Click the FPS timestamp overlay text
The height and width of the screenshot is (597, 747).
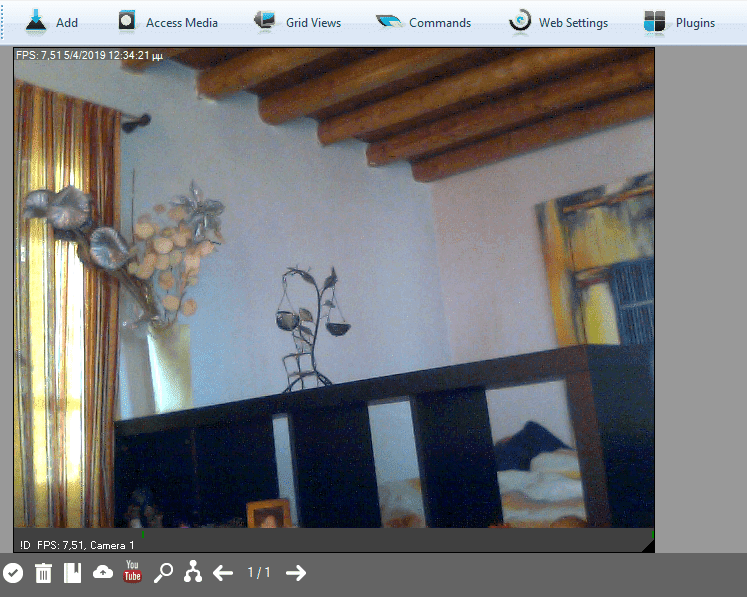(x=90, y=55)
